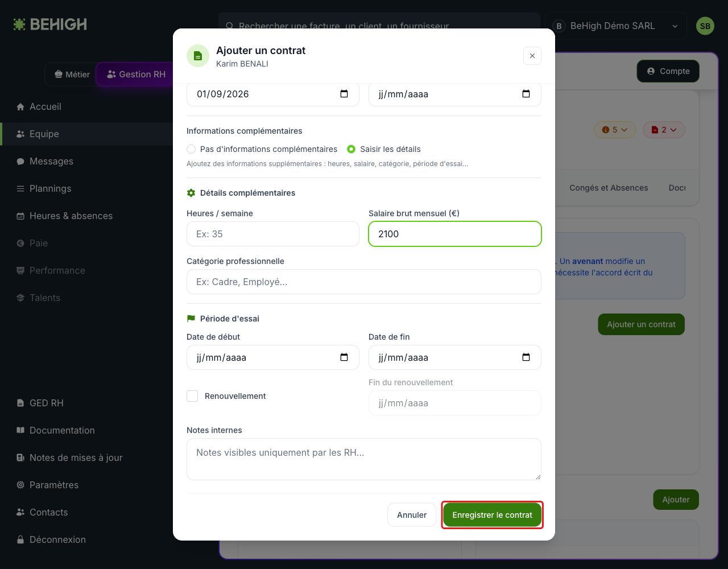This screenshot has width=728, height=569.
Task: Click the Déconnexion lock icon
Action: pos(20,540)
